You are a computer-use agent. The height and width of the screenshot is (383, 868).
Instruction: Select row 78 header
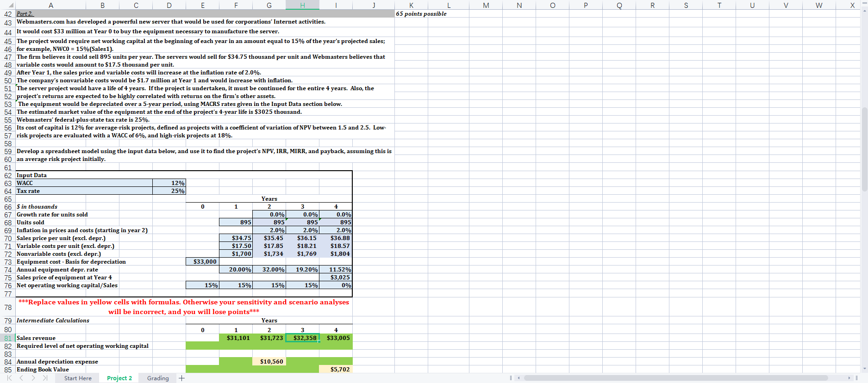pos(8,307)
